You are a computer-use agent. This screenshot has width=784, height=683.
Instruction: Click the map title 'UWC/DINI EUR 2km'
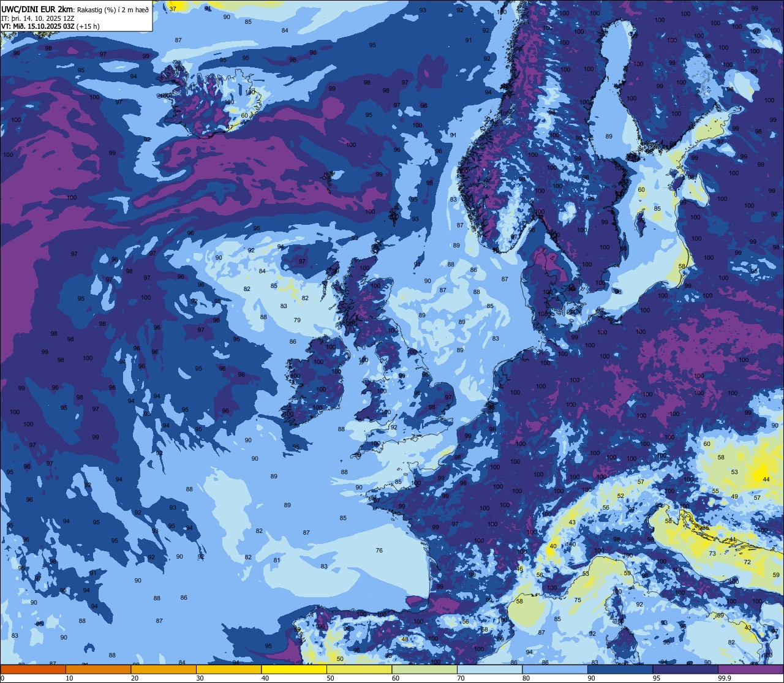(x=37, y=9)
